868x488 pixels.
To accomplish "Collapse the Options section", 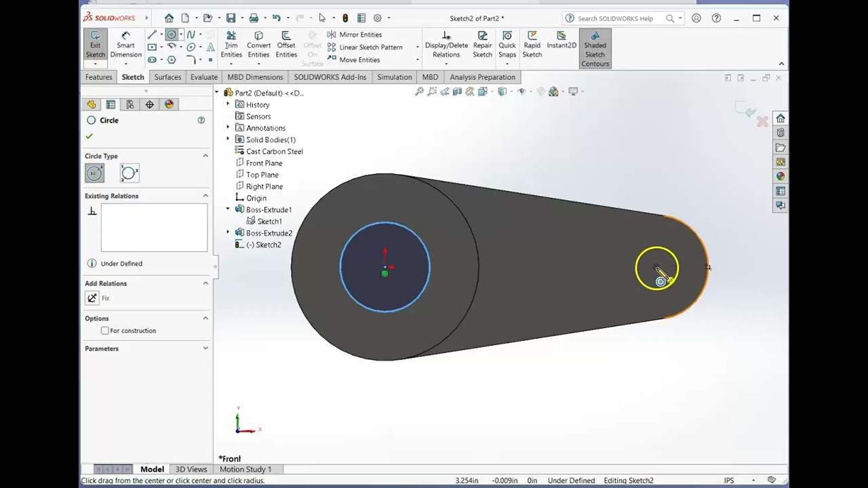I will 205,319.
